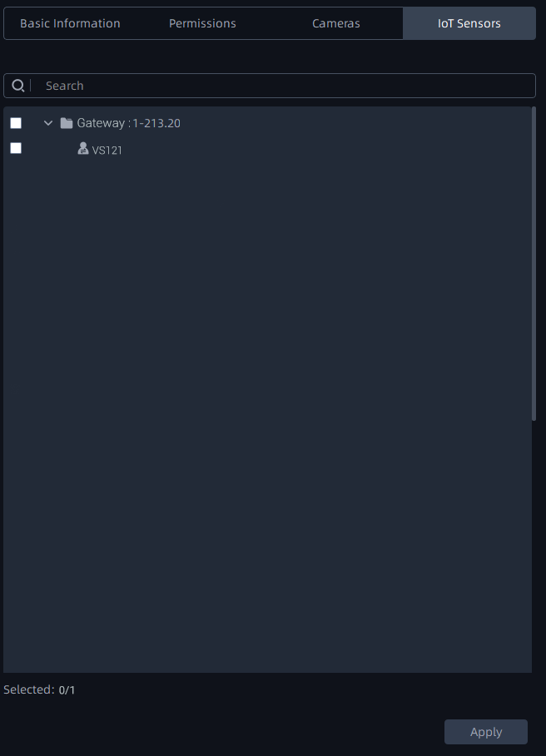546x756 pixels.
Task: Enable the VS121 sensor checkbox
Action: pos(16,148)
